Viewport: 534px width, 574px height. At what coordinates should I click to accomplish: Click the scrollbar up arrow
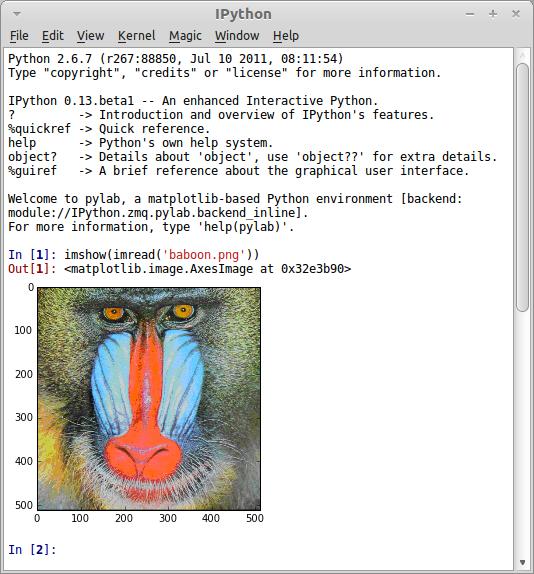click(522, 56)
